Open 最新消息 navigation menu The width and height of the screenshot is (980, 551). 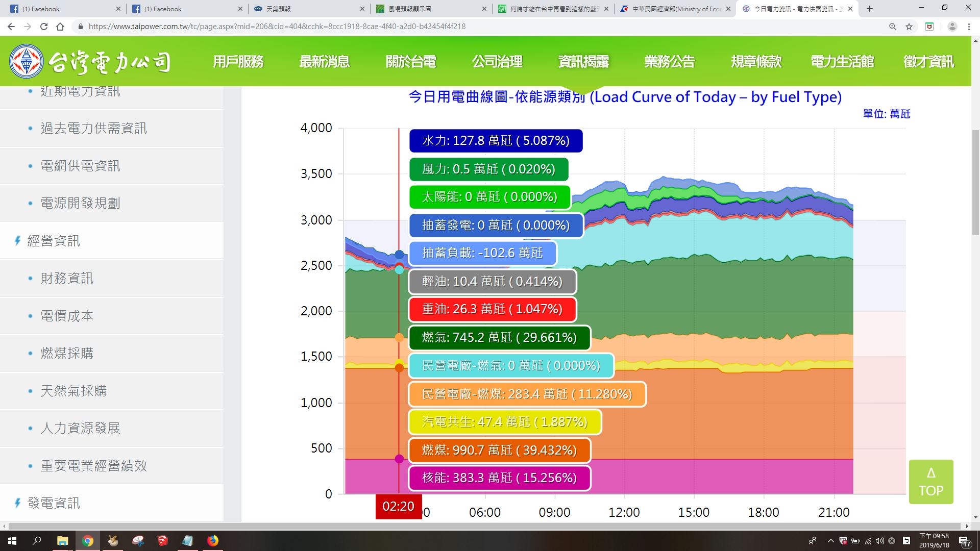(324, 62)
